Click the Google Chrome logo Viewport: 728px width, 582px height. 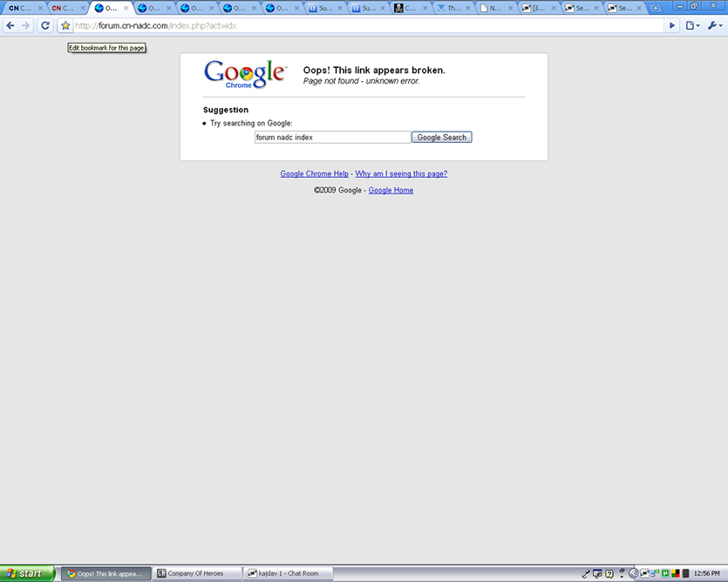pyautogui.click(x=245, y=74)
